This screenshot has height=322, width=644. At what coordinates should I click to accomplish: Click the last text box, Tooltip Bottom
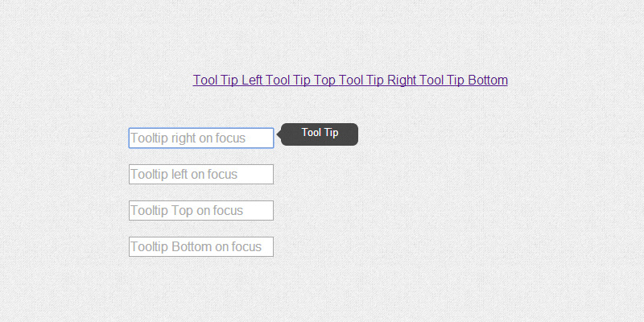201,247
